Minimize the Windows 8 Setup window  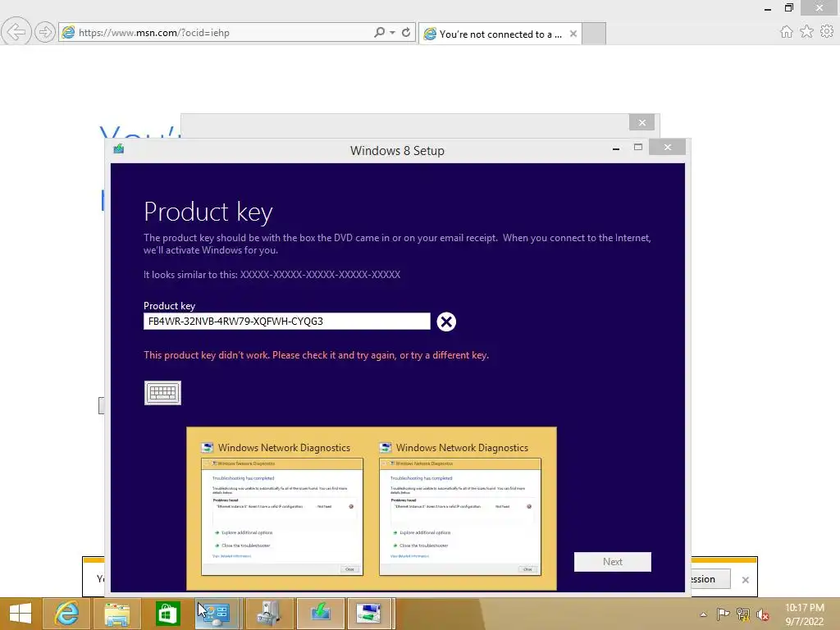click(x=616, y=148)
